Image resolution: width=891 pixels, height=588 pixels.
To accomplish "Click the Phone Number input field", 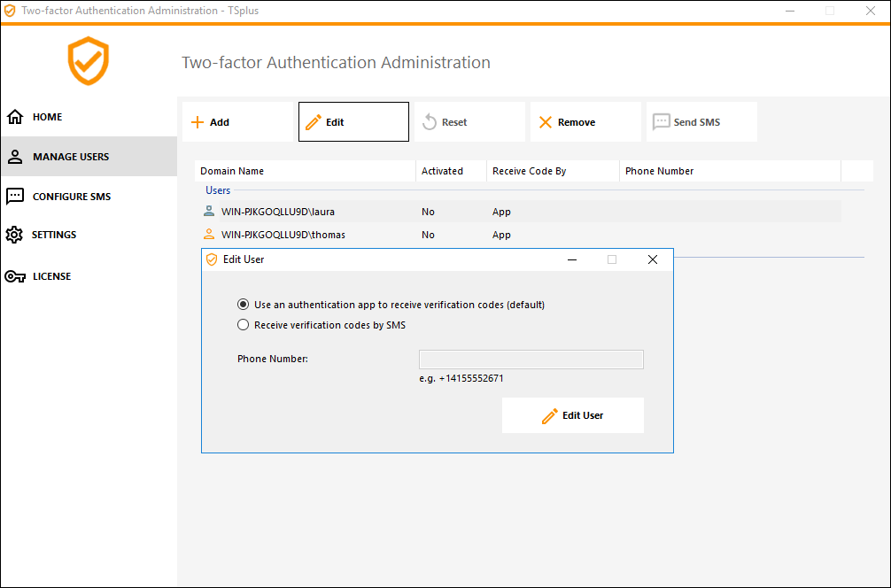I will (x=531, y=360).
